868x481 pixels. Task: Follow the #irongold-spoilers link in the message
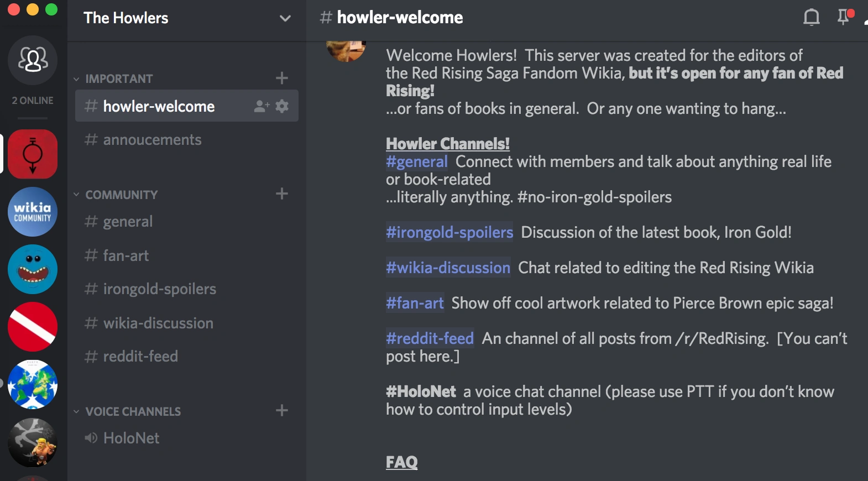(x=449, y=232)
